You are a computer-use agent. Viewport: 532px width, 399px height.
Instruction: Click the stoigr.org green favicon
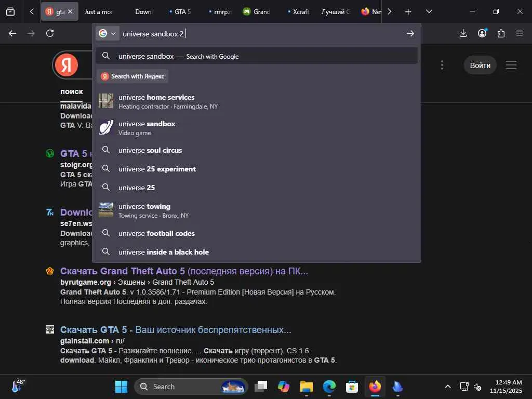pos(50,153)
